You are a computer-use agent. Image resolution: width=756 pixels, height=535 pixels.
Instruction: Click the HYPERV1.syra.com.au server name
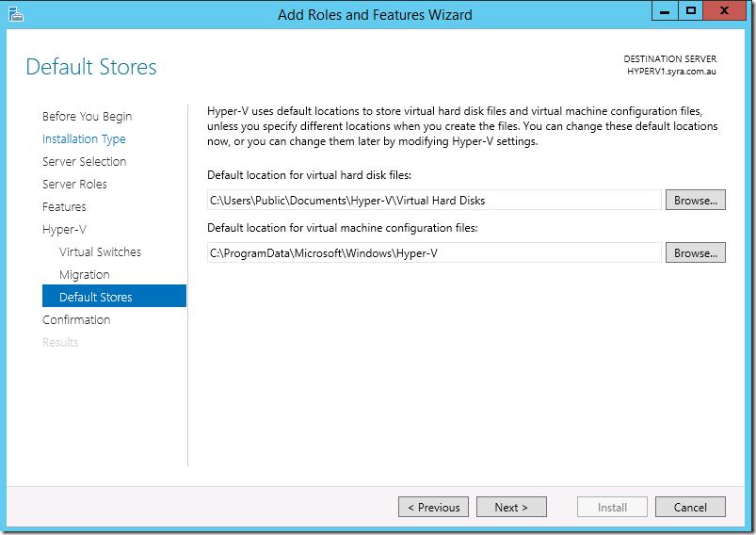point(671,72)
